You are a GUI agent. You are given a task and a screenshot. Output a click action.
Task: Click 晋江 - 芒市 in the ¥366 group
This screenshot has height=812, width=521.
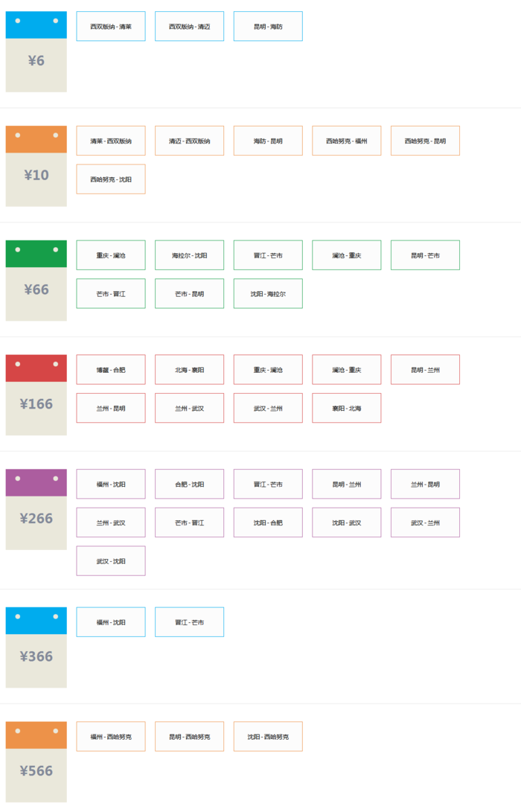pos(189,622)
